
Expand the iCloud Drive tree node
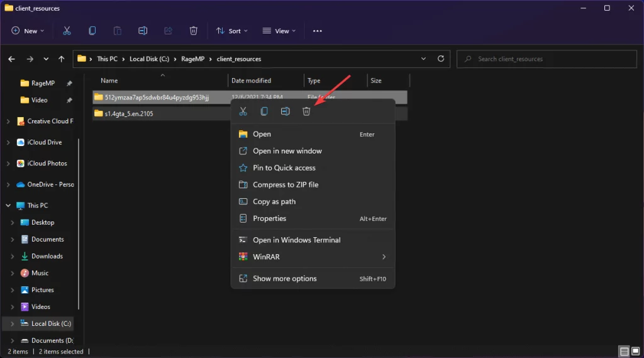tap(8, 142)
